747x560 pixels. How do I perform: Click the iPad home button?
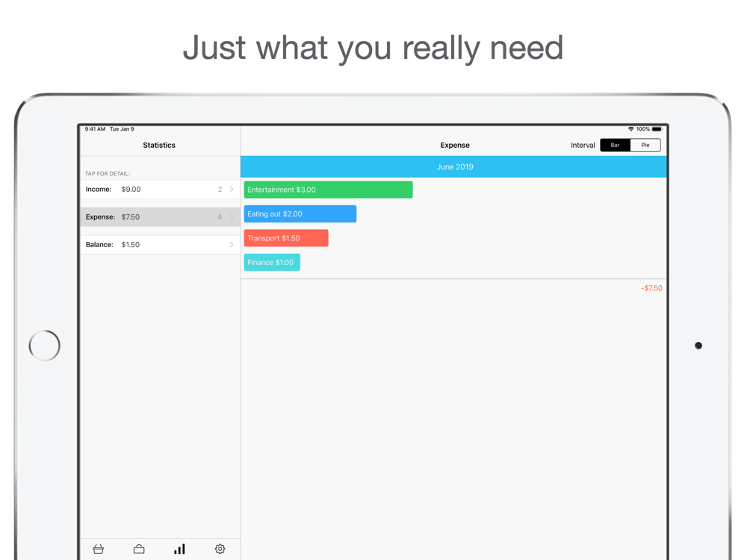pyautogui.click(x=44, y=346)
